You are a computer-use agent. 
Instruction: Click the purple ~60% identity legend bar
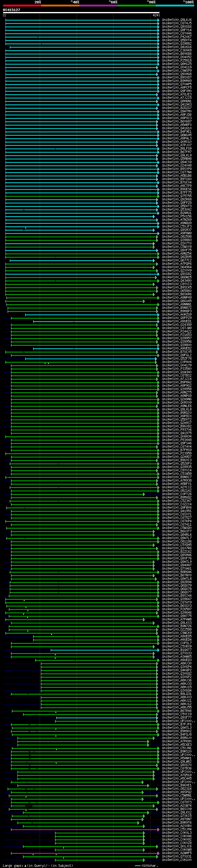click(x=98, y=6)
